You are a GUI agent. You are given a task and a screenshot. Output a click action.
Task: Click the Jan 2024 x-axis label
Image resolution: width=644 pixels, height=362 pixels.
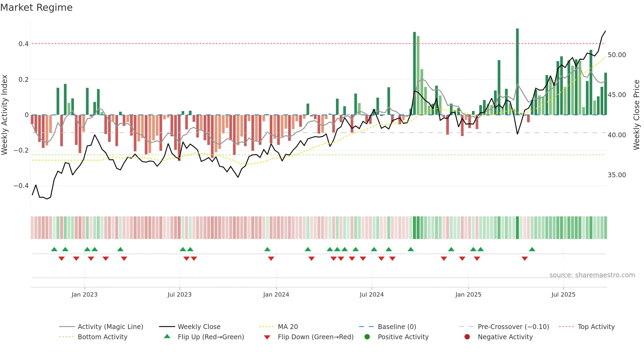click(276, 294)
